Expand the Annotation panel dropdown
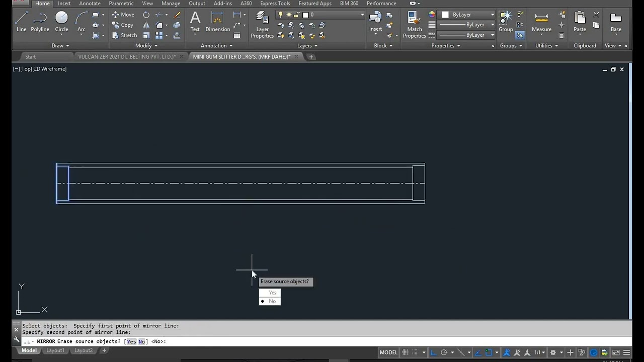The image size is (644, 362). [x=217, y=46]
